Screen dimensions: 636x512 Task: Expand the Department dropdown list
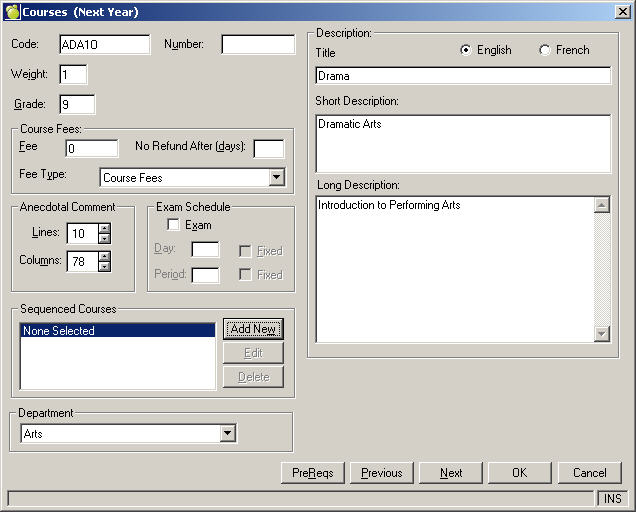pos(228,434)
